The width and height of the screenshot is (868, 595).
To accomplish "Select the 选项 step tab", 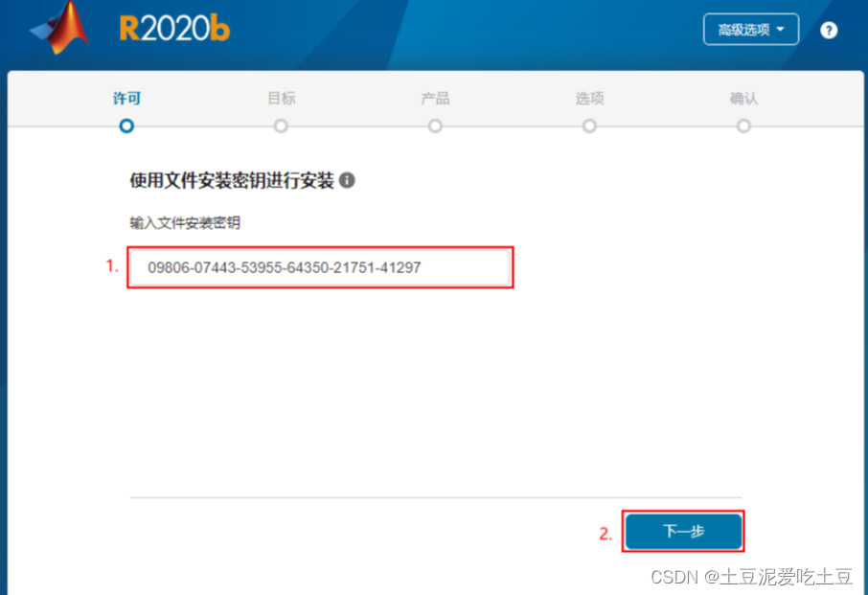I will click(x=589, y=99).
